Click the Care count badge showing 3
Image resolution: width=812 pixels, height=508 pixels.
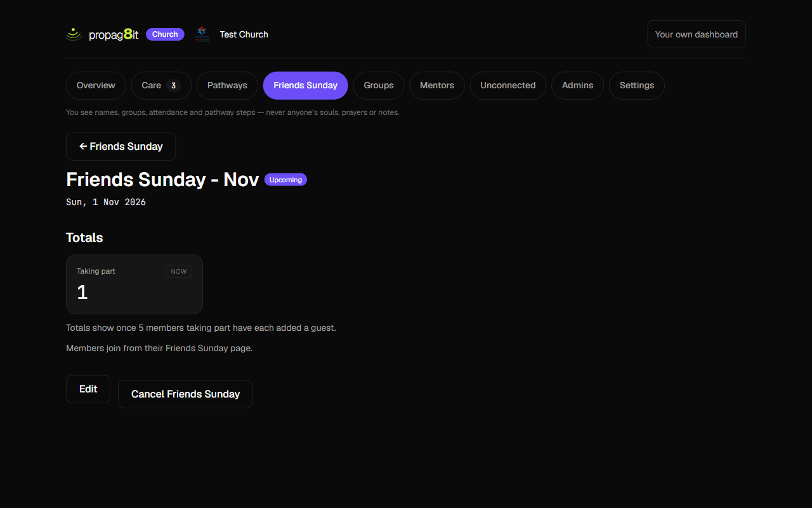coord(173,86)
